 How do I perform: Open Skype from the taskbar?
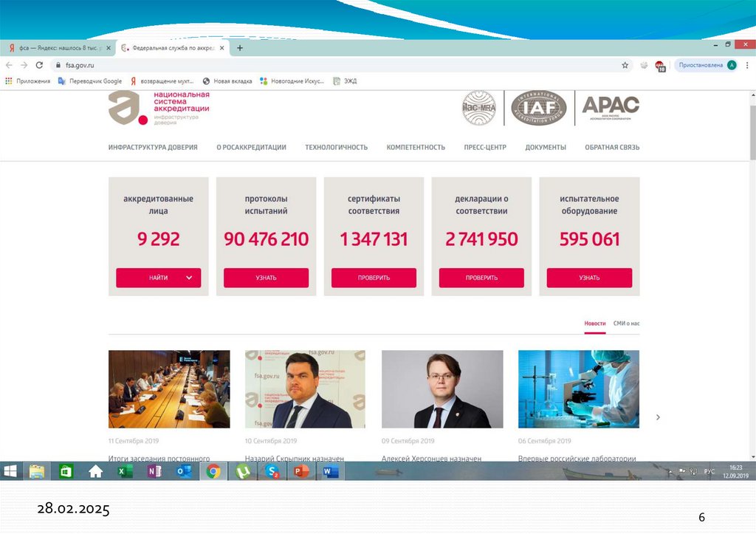click(272, 471)
